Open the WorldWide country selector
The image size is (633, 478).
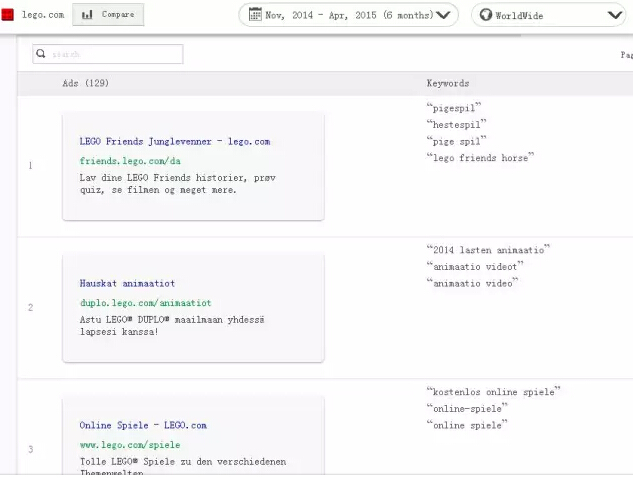click(x=548, y=15)
